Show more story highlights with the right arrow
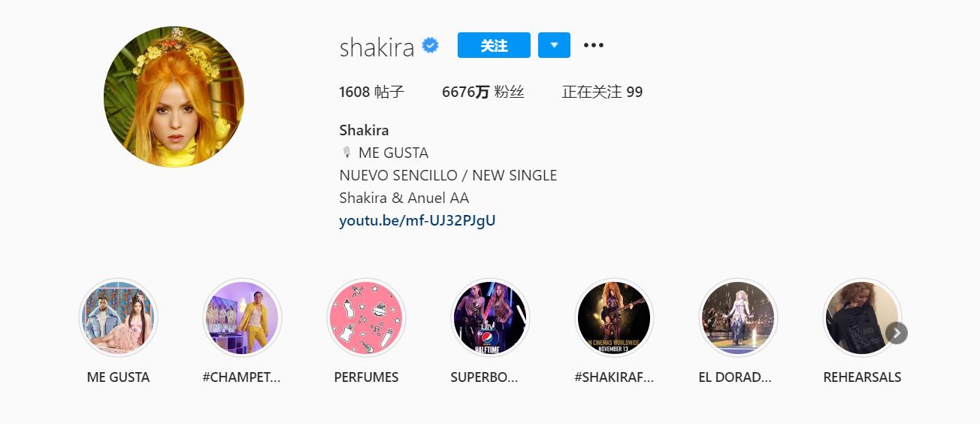 point(897,333)
